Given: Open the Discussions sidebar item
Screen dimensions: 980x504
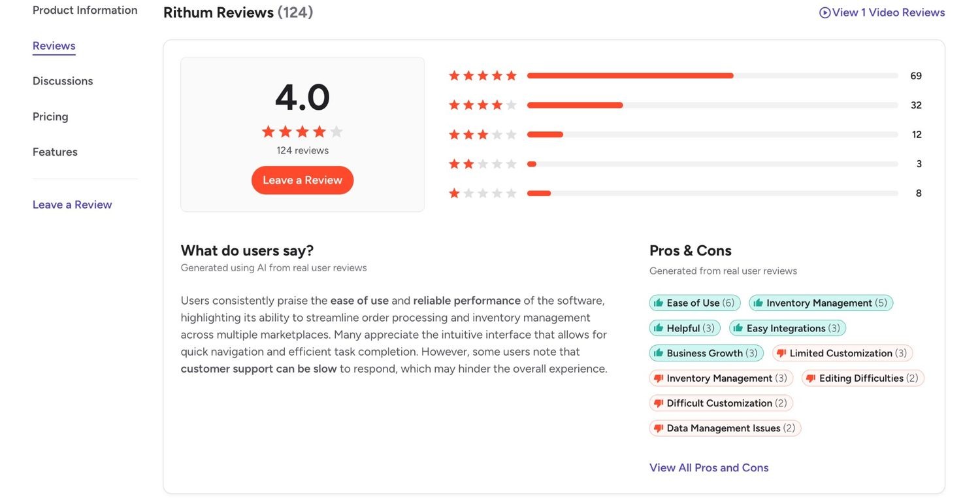Looking at the screenshot, I should [x=63, y=81].
